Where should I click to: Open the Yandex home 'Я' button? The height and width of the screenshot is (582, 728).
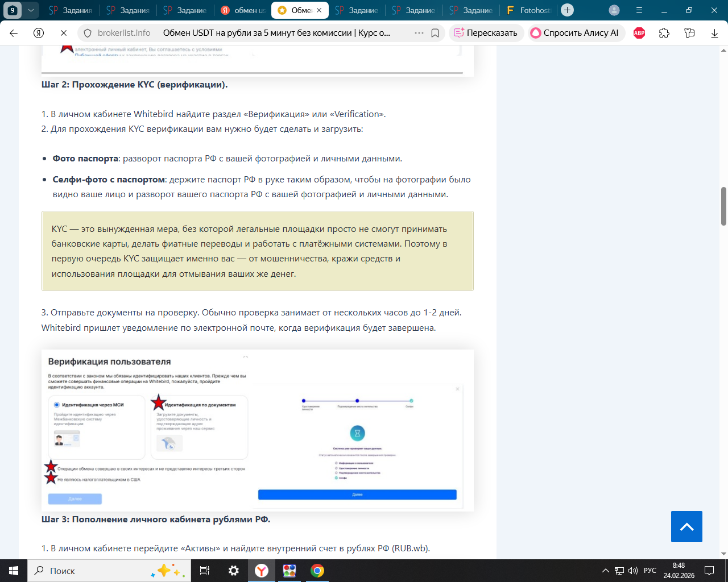click(x=39, y=33)
